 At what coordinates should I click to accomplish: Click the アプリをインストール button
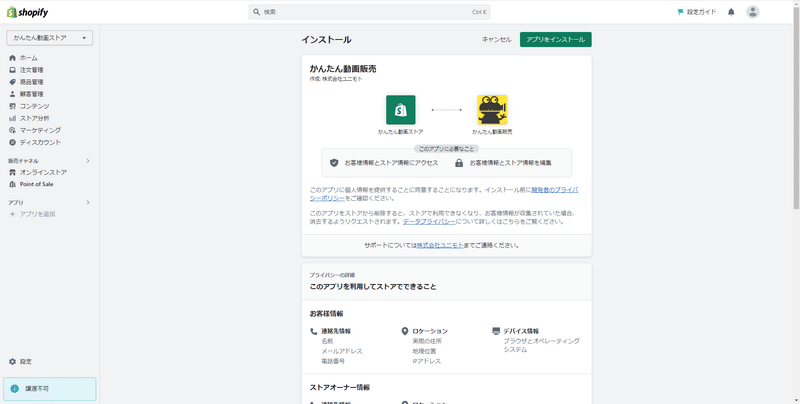pyautogui.click(x=556, y=39)
